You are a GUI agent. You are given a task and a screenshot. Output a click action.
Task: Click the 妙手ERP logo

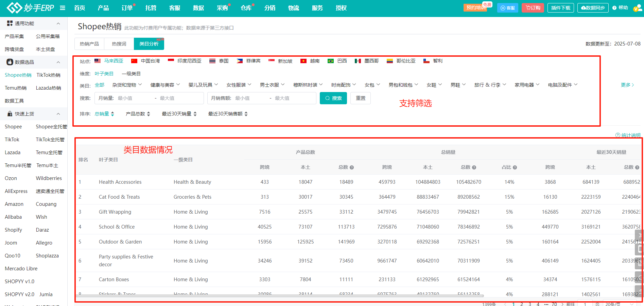tap(30, 8)
